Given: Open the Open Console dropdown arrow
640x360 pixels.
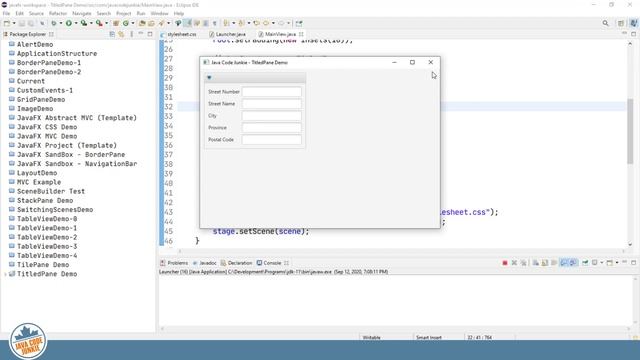Looking at the screenshot, I should [617, 263].
